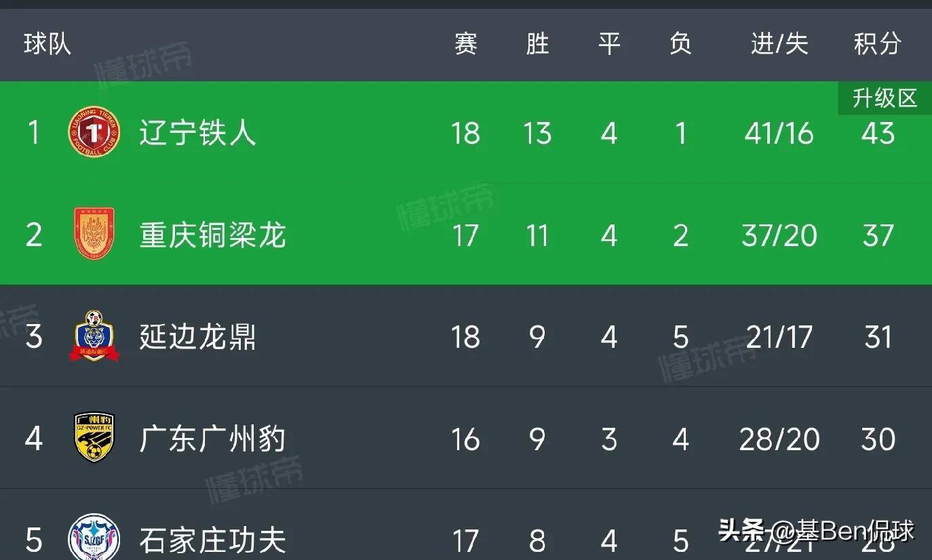Open the 延边龙鼎 tiger badge
The image size is (932, 560).
(94, 337)
